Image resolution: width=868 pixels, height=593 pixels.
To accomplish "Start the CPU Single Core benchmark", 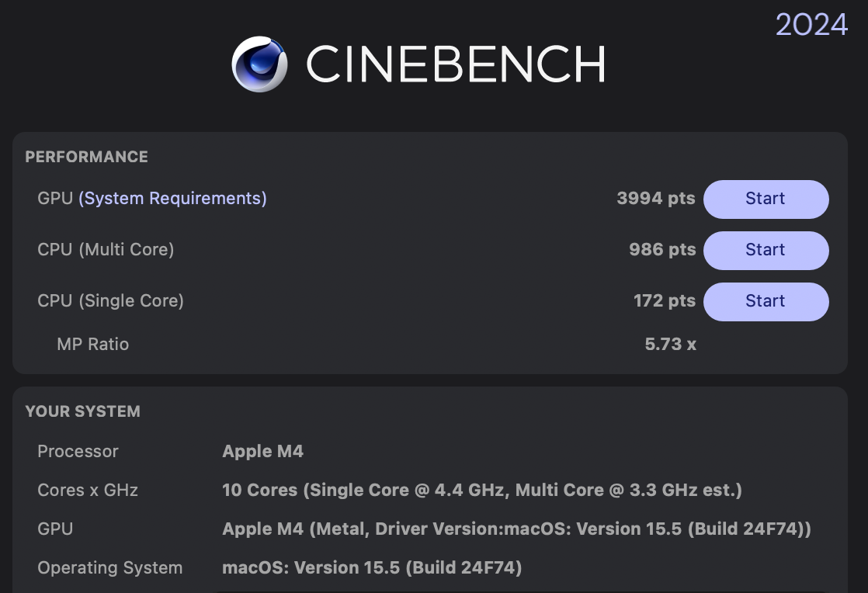I will [x=766, y=301].
